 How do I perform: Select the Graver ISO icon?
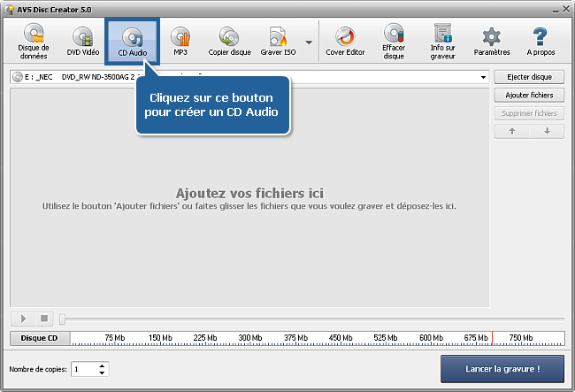pyautogui.click(x=278, y=41)
